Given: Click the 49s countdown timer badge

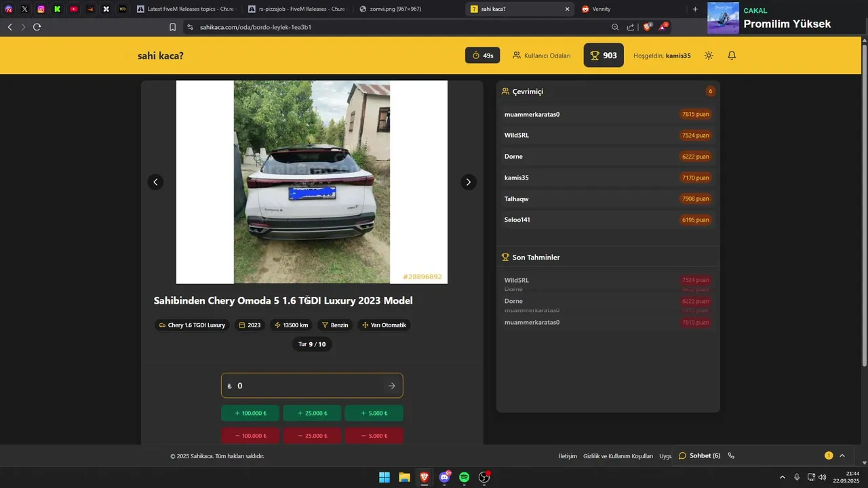Looking at the screenshot, I should point(482,55).
